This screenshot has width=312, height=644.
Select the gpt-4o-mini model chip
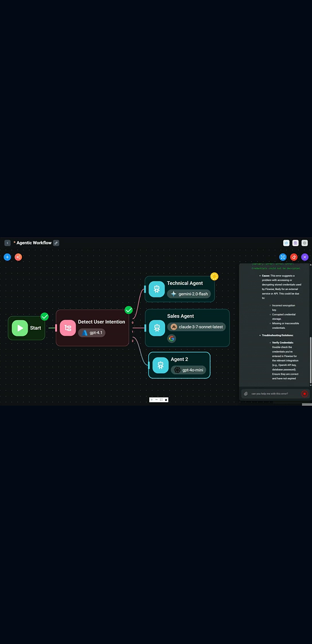pos(189,370)
